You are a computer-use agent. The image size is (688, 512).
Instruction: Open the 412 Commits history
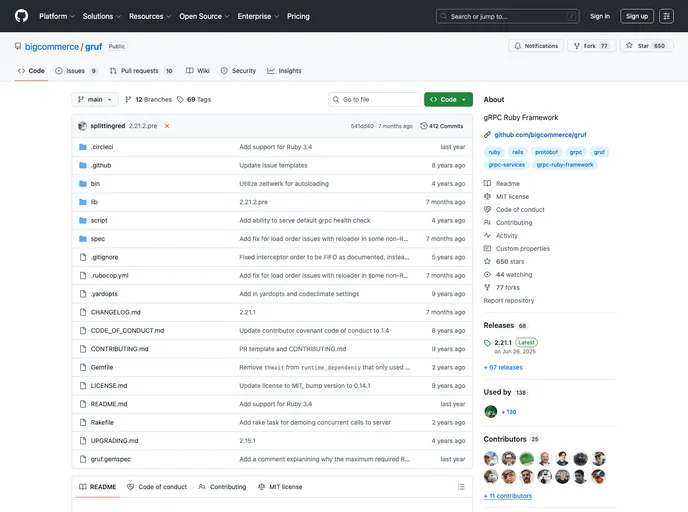[x=441, y=126]
